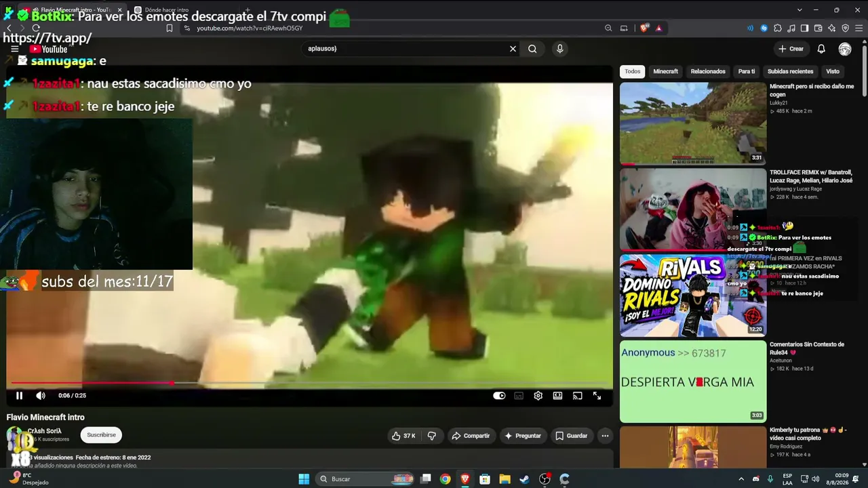Seek on the red video progress bar
868x488 pixels.
click(310, 383)
